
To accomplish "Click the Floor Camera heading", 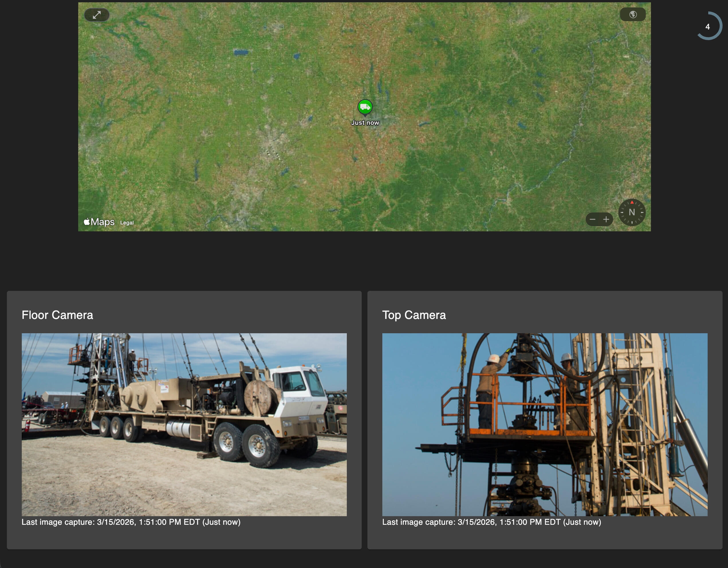I will (x=57, y=315).
